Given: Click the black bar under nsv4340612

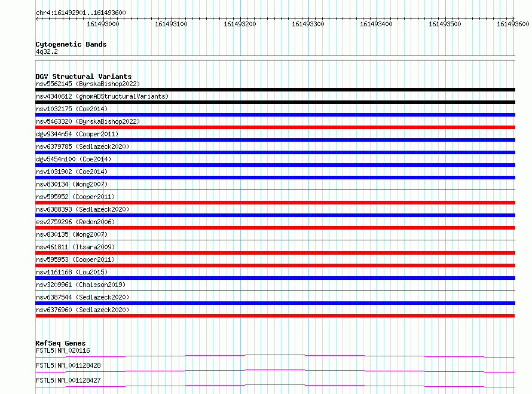Looking at the screenshot, I should (275, 102).
